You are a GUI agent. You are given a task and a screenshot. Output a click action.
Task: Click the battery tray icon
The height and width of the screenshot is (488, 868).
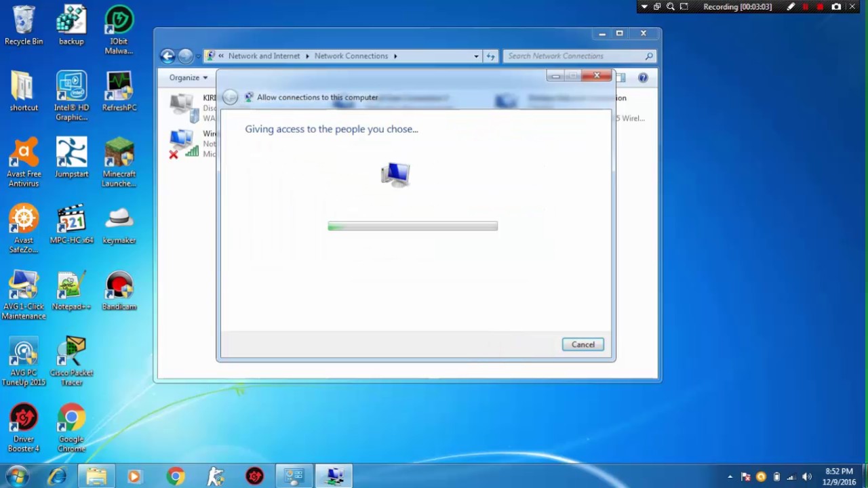[776, 477]
